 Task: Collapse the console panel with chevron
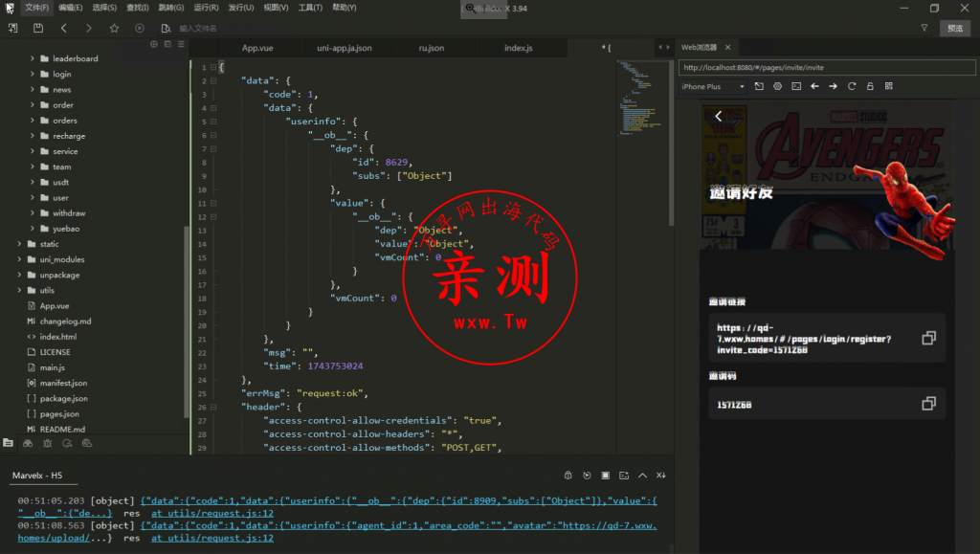(642, 476)
